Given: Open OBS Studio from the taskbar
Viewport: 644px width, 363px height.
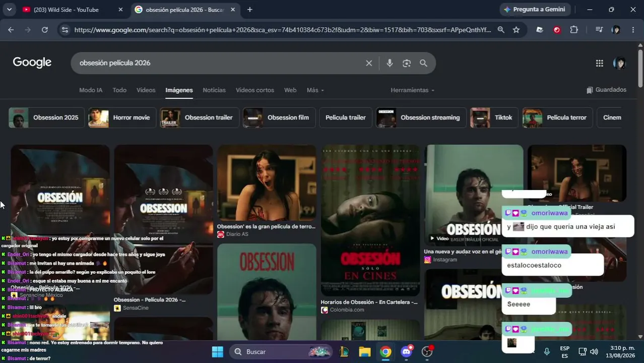Looking at the screenshot, I should coord(427,351).
